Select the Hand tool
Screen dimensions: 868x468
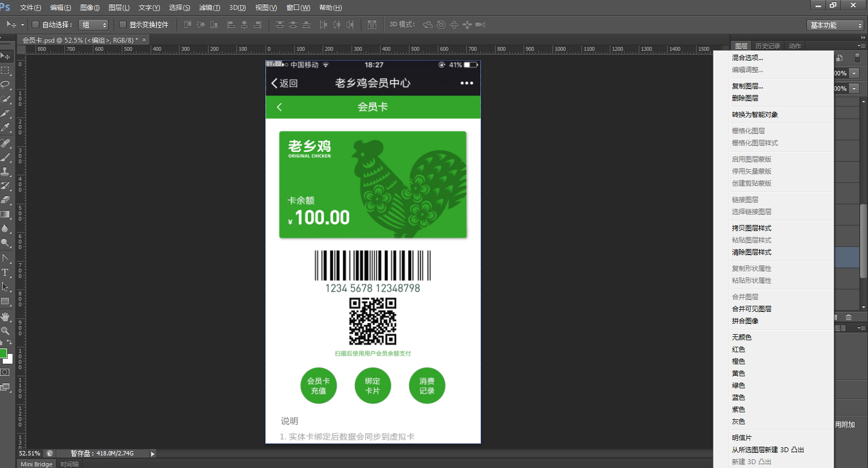pyautogui.click(x=5, y=317)
